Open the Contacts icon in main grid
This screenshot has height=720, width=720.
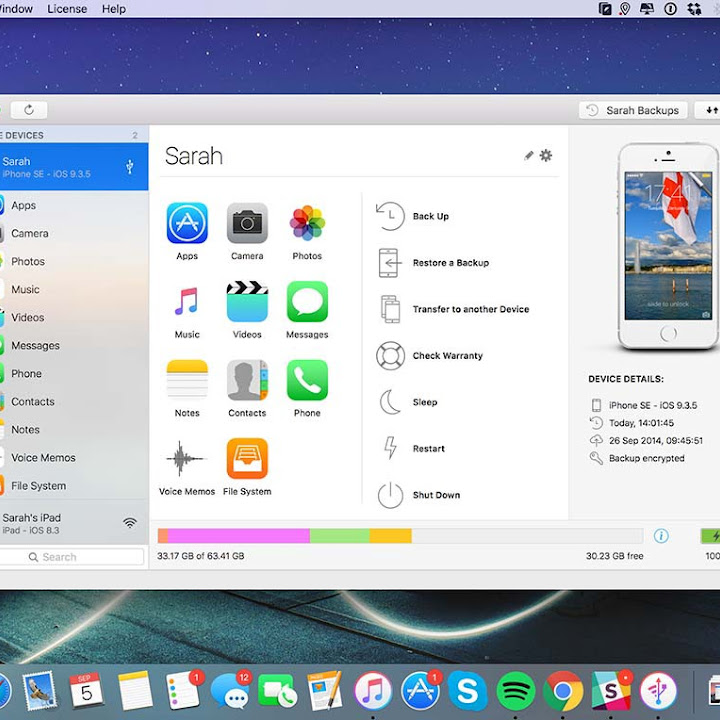(x=247, y=380)
